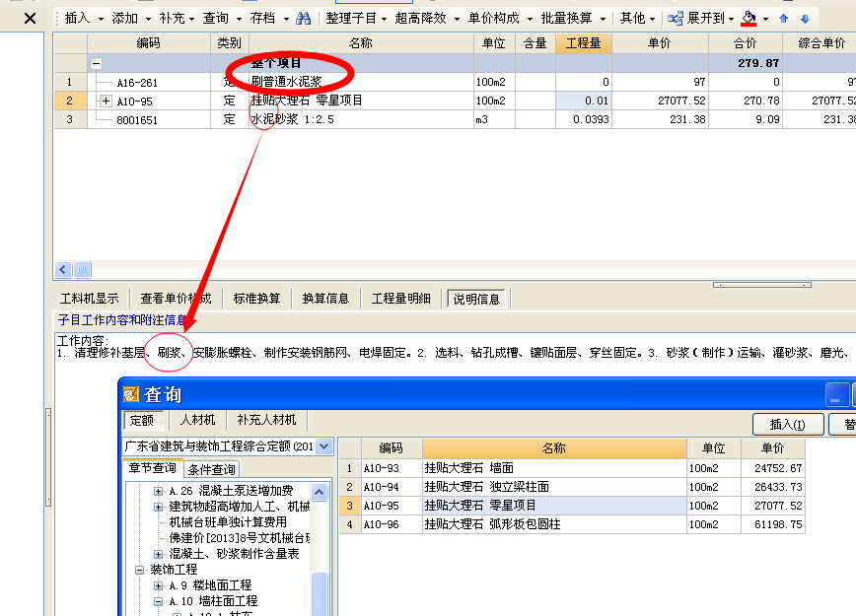Click the binoculars find icon in toolbar
The image size is (856, 616).
[303, 19]
